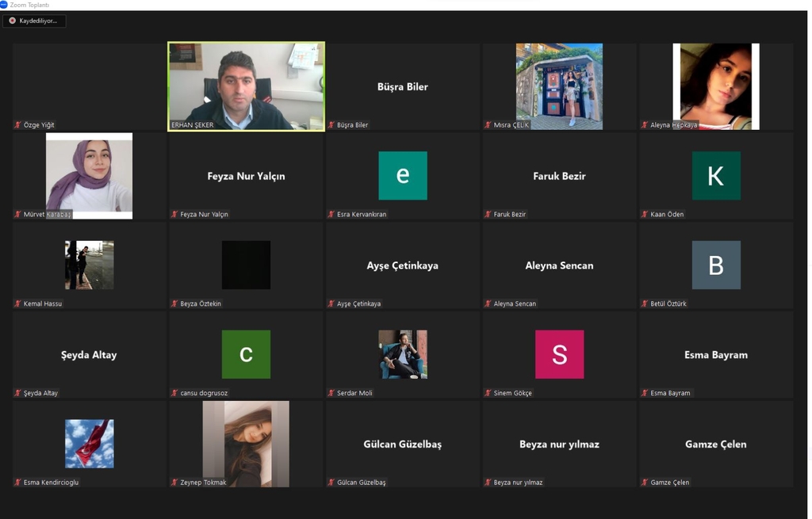Click muted mic icon beside Gamze Çelen
Viewport: 812px width, 519px height.
pos(645,483)
